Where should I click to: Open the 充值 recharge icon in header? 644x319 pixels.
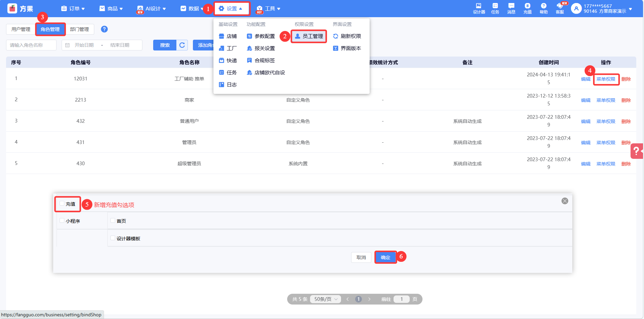(527, 8)
